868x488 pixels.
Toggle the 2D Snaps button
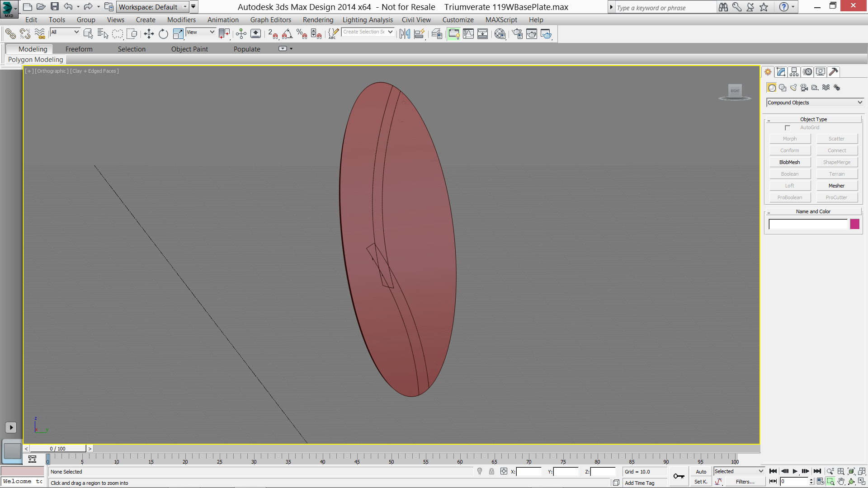tap(273, 33)
